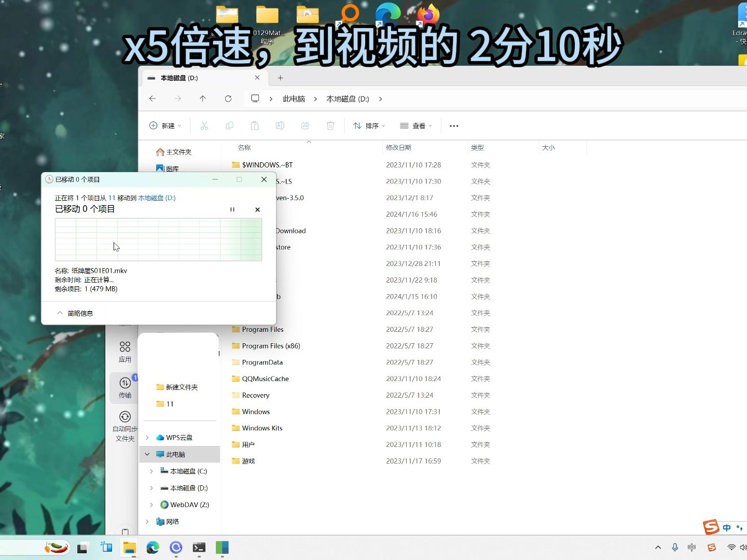This screenshot has width=747, height=560.
Task: Open the 自动同步文件夹 auto-sync panel
Action: [x=125, y=425]
